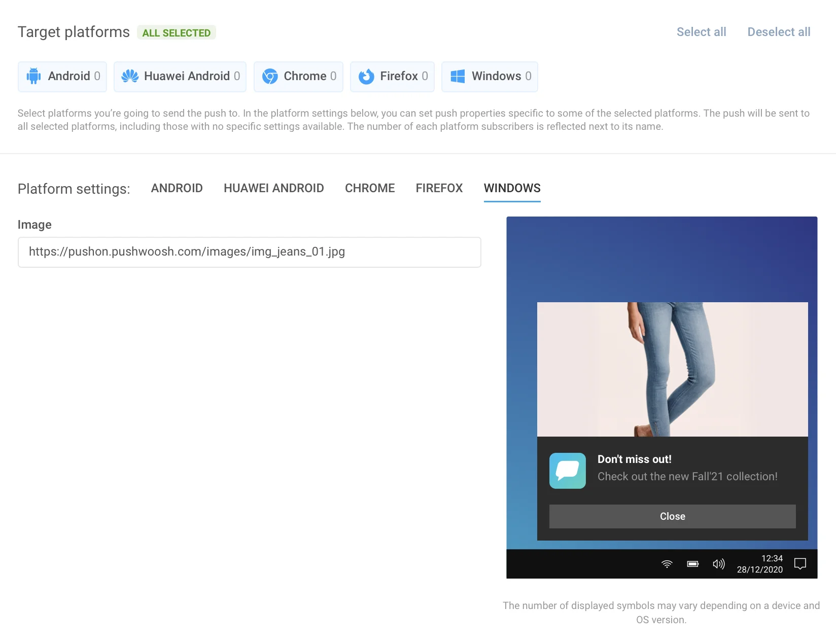Toggle the Firefox platform selection
Screen dimensions: 836x644
point(392,76)
